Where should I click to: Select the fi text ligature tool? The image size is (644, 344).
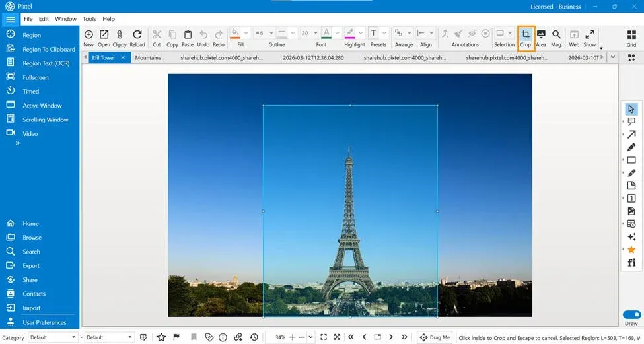(631, 263)
